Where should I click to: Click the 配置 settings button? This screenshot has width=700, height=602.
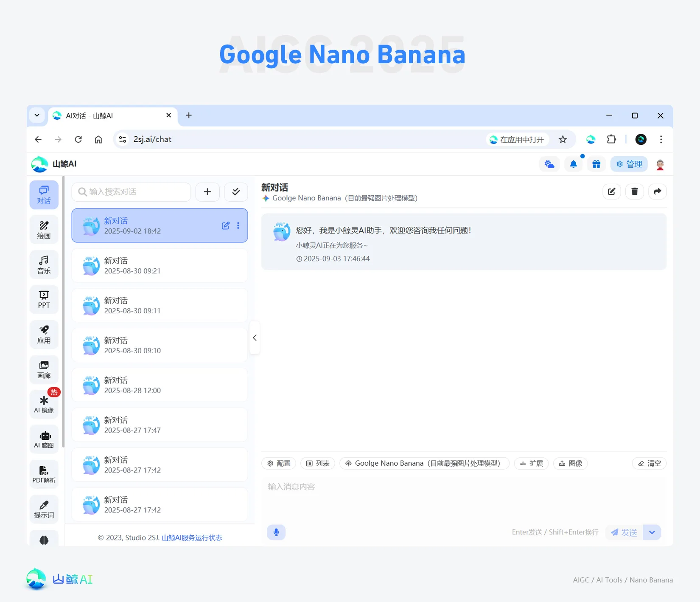coord(279,463)
